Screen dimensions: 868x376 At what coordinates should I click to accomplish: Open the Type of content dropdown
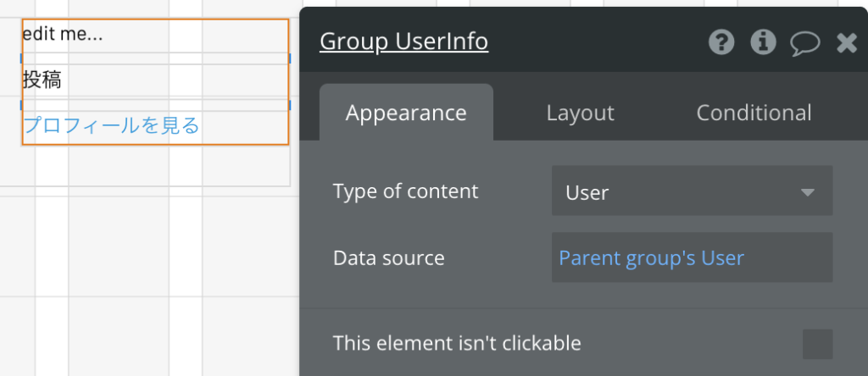tap(692, 191)
